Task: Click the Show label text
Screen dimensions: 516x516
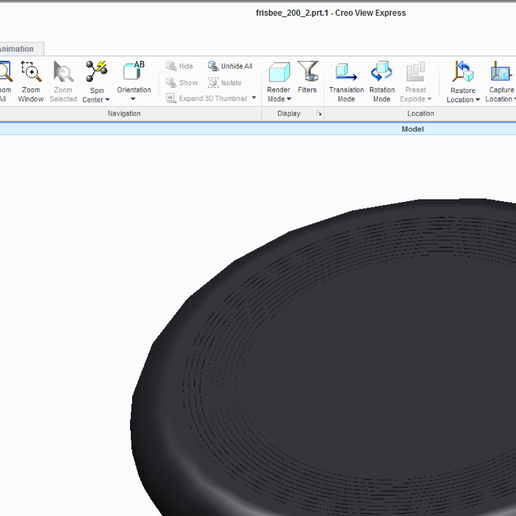Action: pyautogui.click(x=188, y=83)
